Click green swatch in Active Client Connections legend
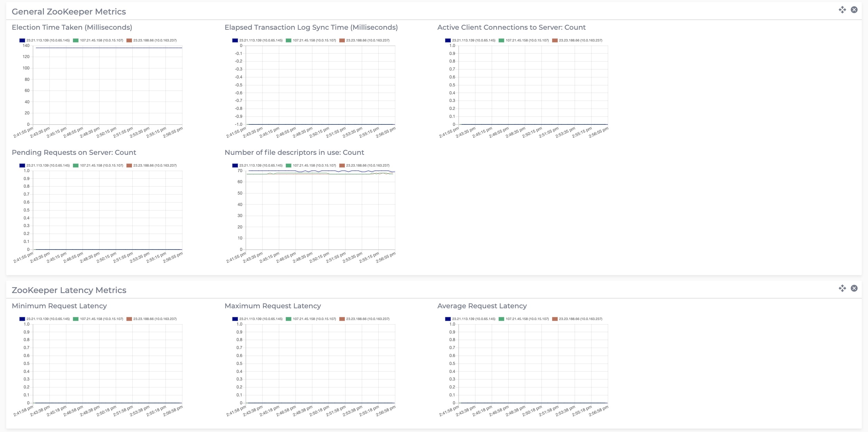Image resolution: width=868 pixels, height=432 pixels. [x=501, y=40]
